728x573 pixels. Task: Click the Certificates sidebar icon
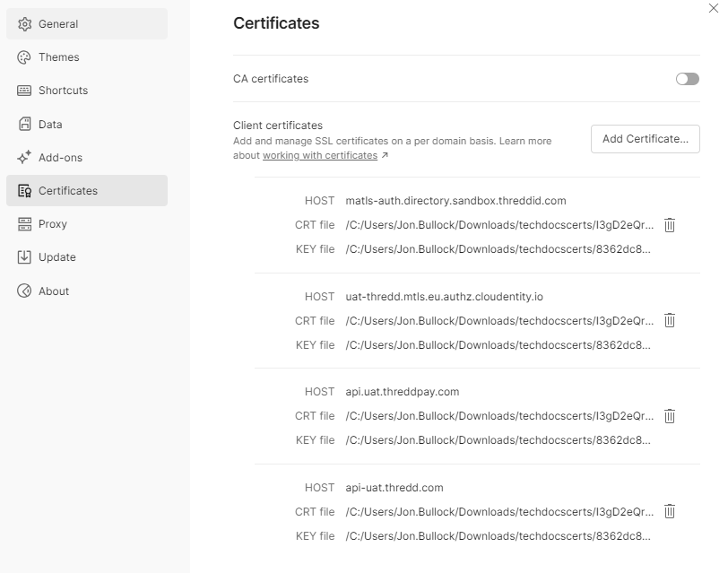tap(24, 191)
